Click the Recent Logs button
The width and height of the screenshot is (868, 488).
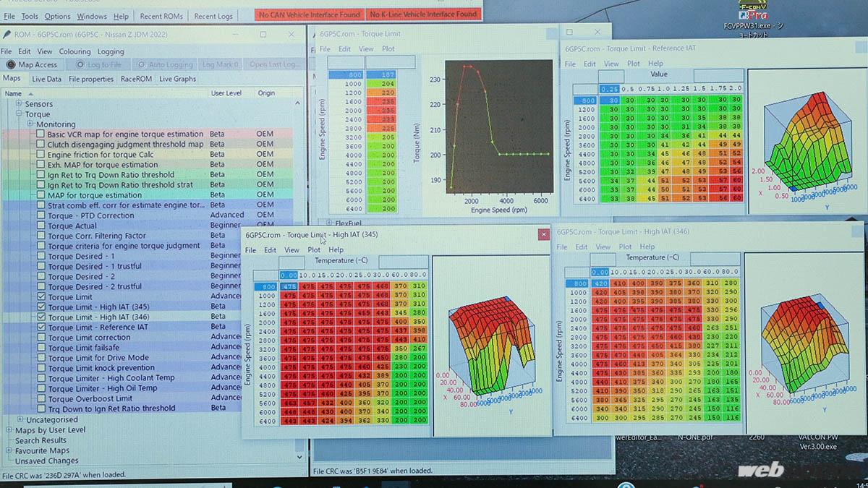click(x=213, y=16)
